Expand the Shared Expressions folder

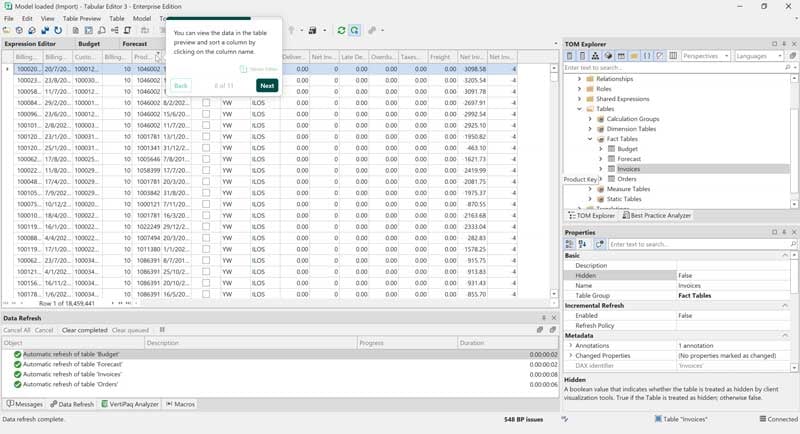coord(579,99)
